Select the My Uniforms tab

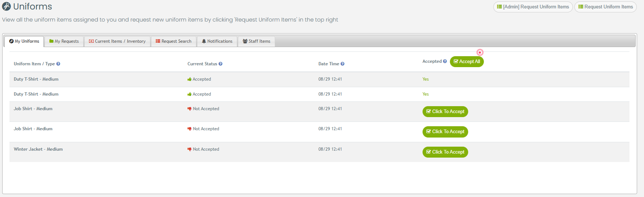pos(24,41)
